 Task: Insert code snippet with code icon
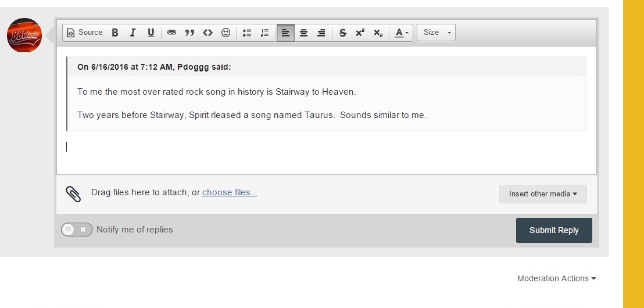point(207,33)
